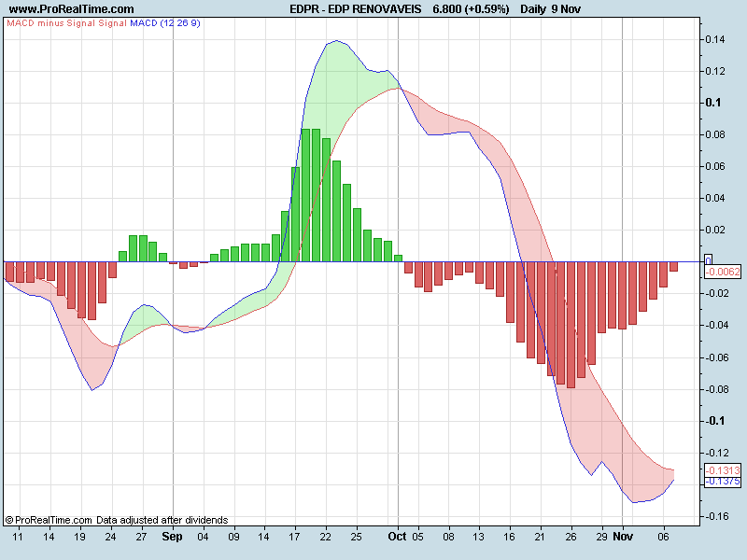Click the bold 0.1 y-axis value
The image size is (747, 560).
(713, 103)
